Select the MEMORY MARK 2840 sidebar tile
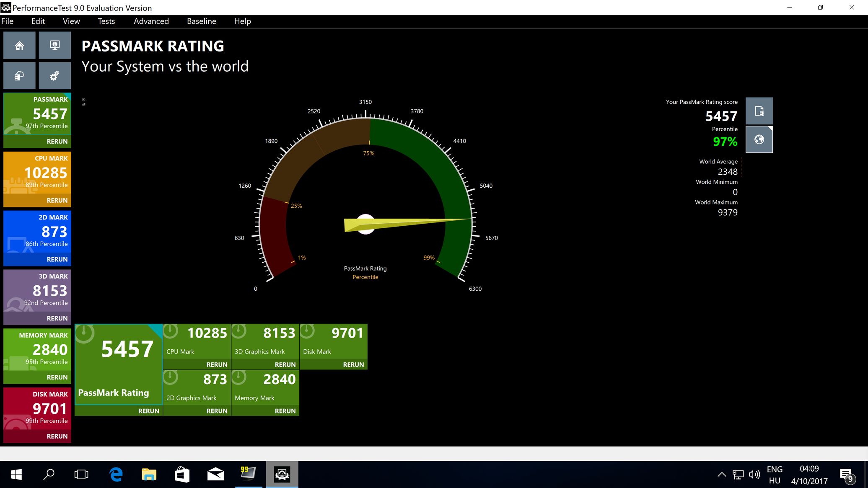Screen dimensions: 868x488 37,350
